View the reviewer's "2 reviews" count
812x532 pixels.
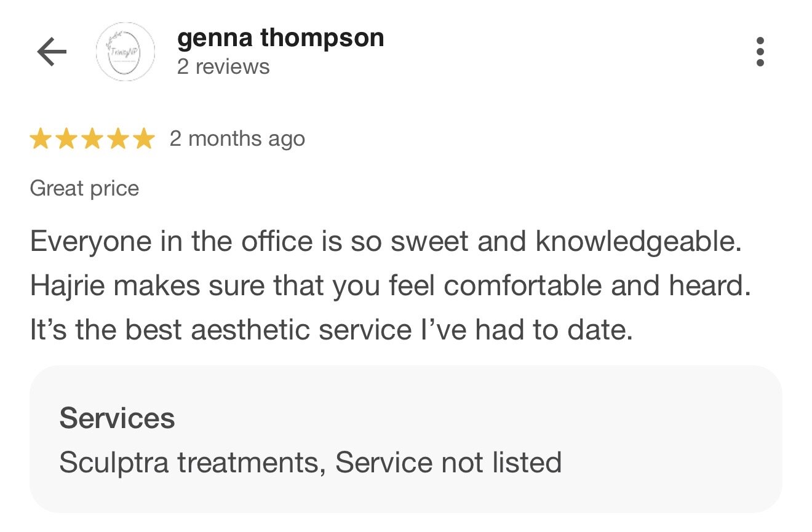coord(223,66)
